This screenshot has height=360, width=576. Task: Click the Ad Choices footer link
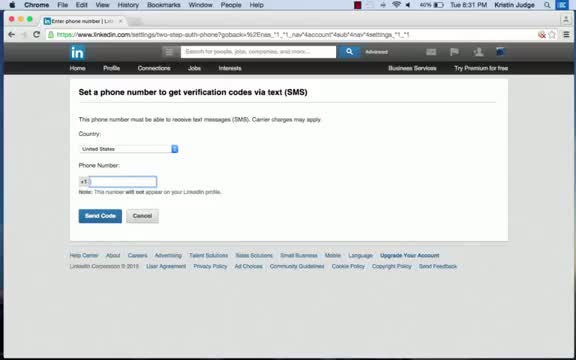[x=249, y=266]
